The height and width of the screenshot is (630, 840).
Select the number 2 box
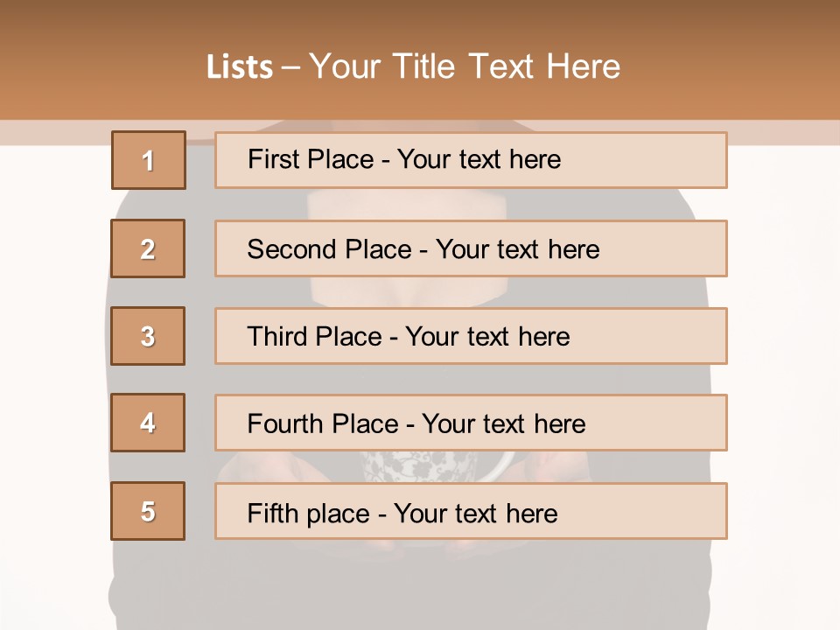(x=148, y=248)
